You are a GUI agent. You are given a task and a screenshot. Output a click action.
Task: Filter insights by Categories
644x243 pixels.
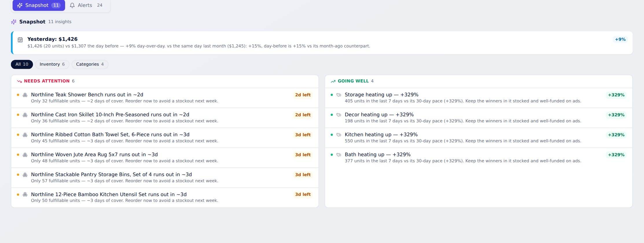click(90, 64)
